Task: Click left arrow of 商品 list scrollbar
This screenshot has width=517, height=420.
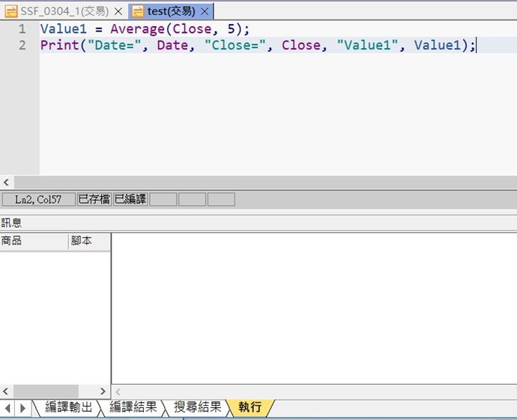Action: pyautogui.click(x=7, y=392)
